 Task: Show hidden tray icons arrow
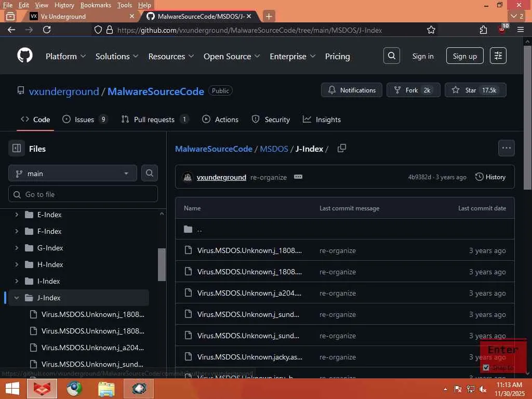[445, 389]
